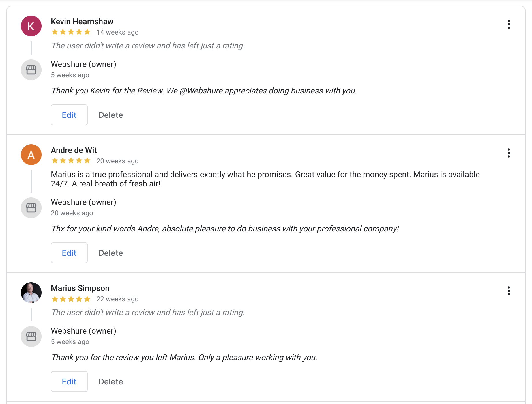This screenshot has height=404, width=532.
Task: Open more options for Andre de Wit's review
Action: click(509, 153)
